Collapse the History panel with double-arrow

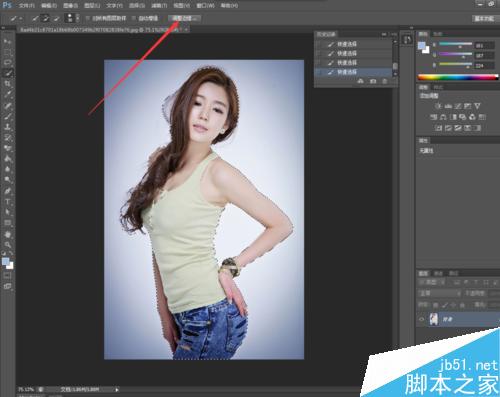point(384,34)
